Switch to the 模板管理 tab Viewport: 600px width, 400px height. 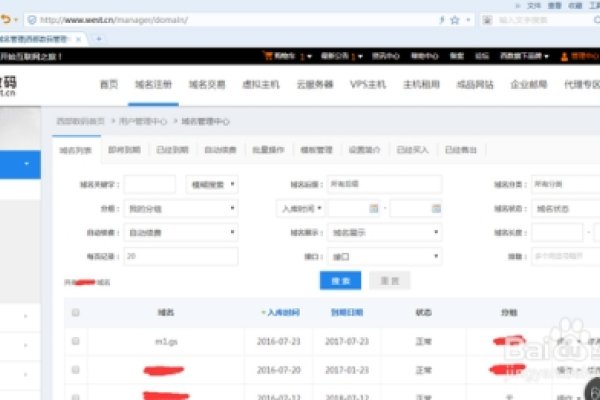(x=316, y=150)
